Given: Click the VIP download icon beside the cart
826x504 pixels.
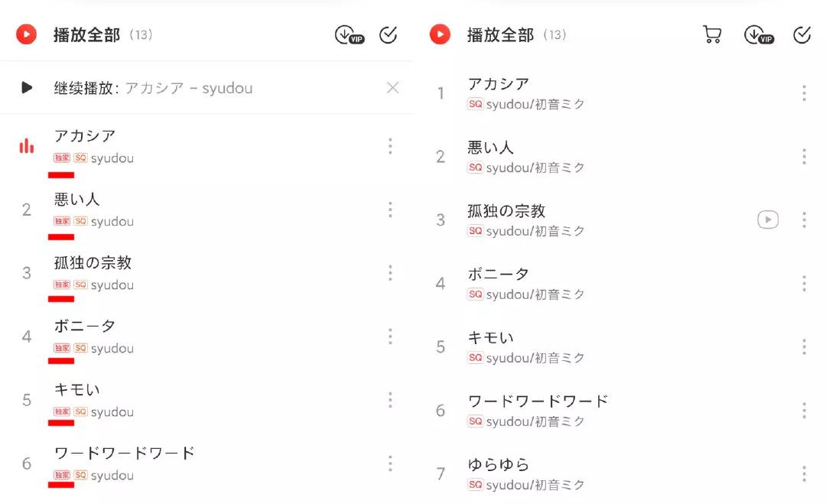Looking at the screenshot, I should (758, 35).
